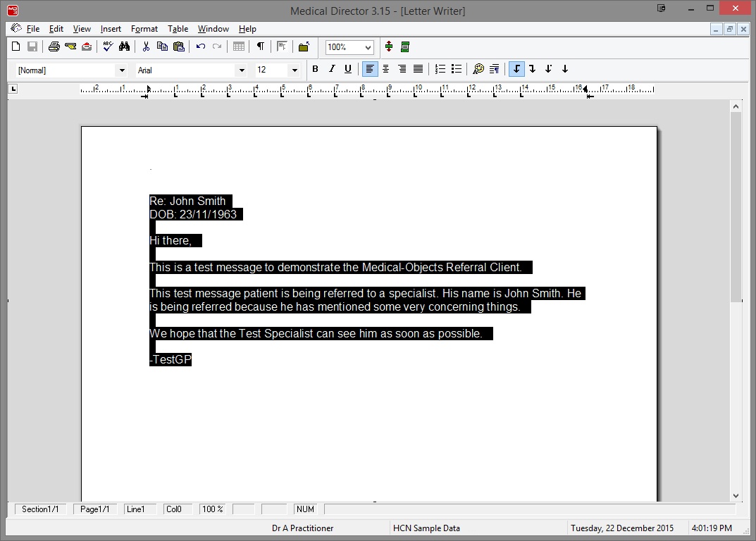Open paragraph formatting icon
Viewport: 756px width, 541px height.
coord(494,70)
